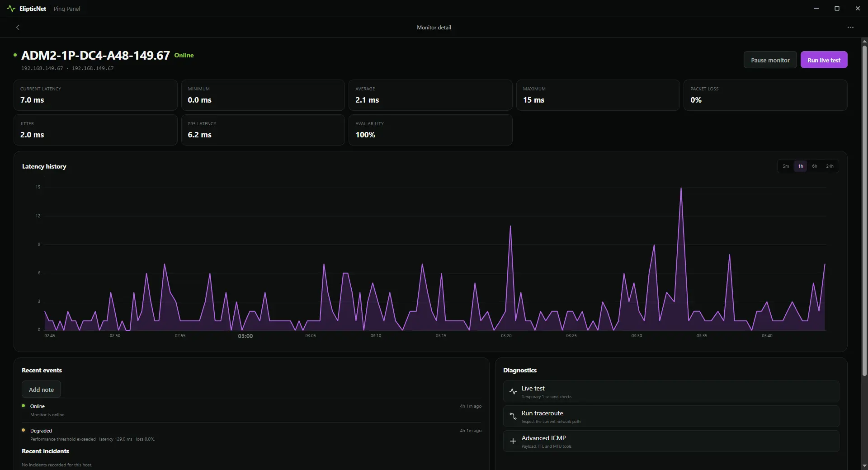
Task: Click 'Monitor is online.' event description
Action: pyautogui.click(x=48, y=415)
